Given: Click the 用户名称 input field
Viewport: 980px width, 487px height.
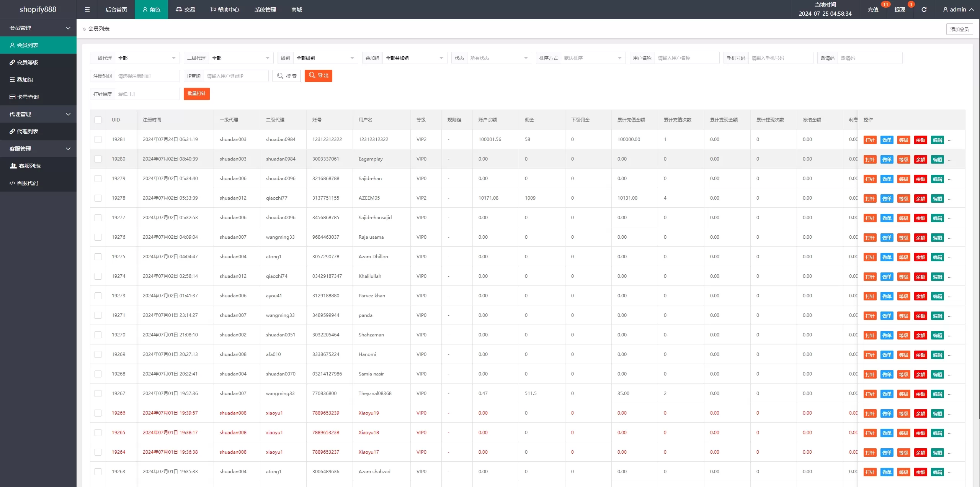Looking at the screenshot, I should (x=686, y=58).
